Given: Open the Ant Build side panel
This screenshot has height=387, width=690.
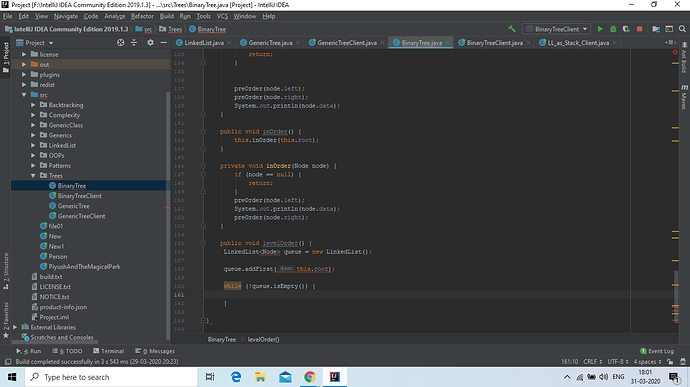Looking at the screenshot, I should coord(684,58).
